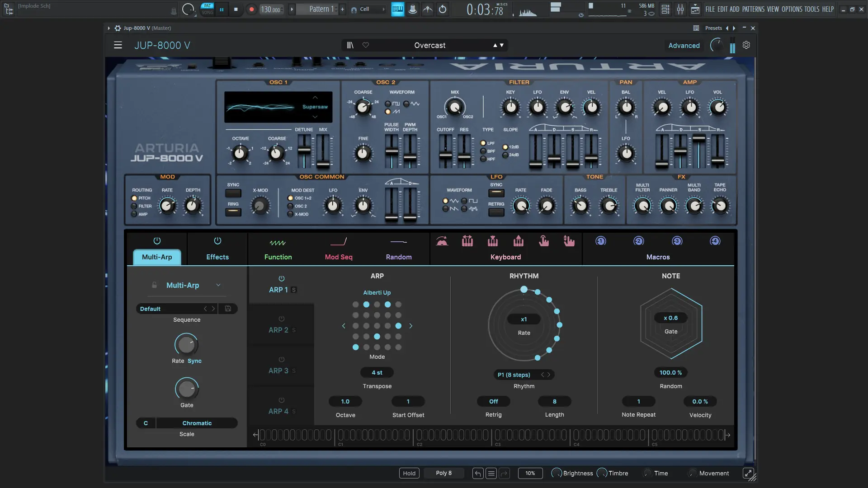This screenshot has height=488, width=868.
Task: Select the Mixer icon in FL Studio toolbar
Action: coord(680,9)
